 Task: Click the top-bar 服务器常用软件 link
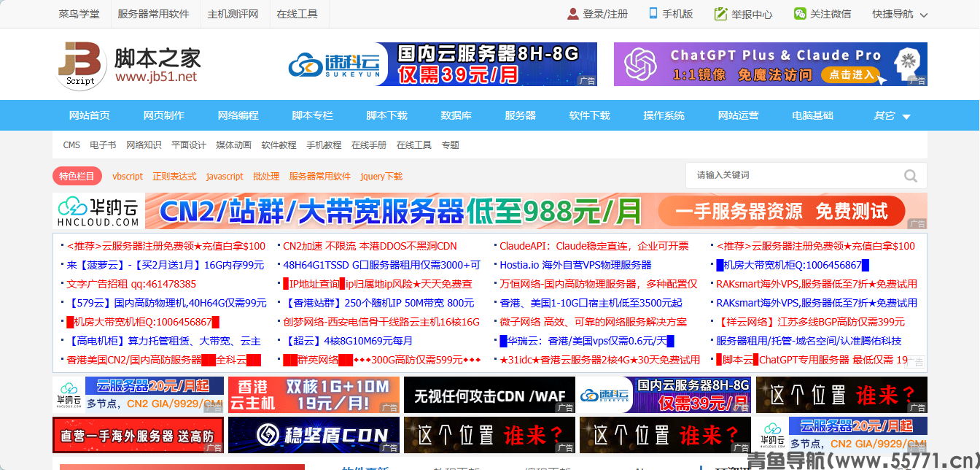[153, 14]
